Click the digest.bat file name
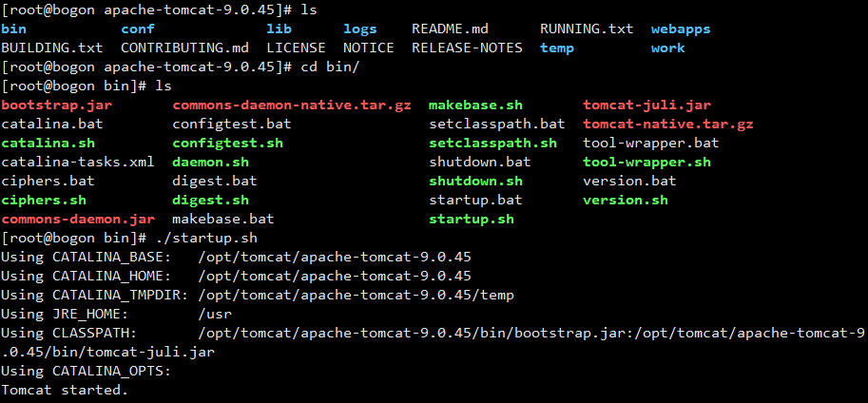 (215, 181)
